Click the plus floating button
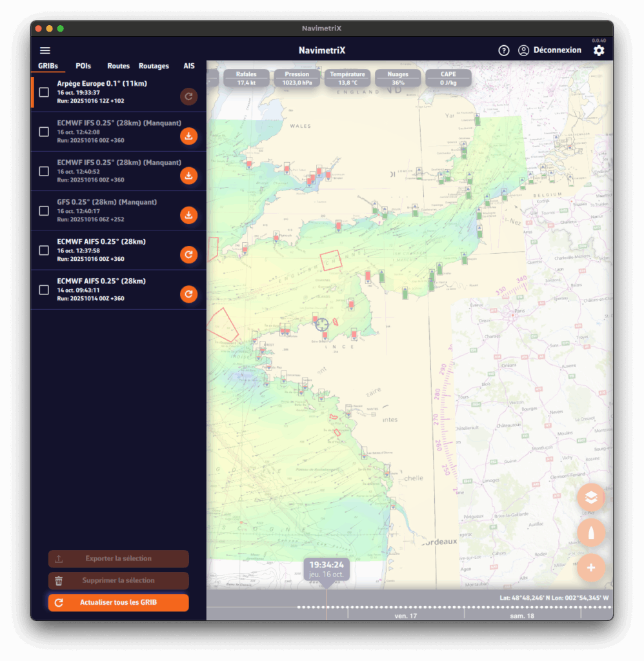The width and height of the screenshot is (644, 661). coord(590,568)
